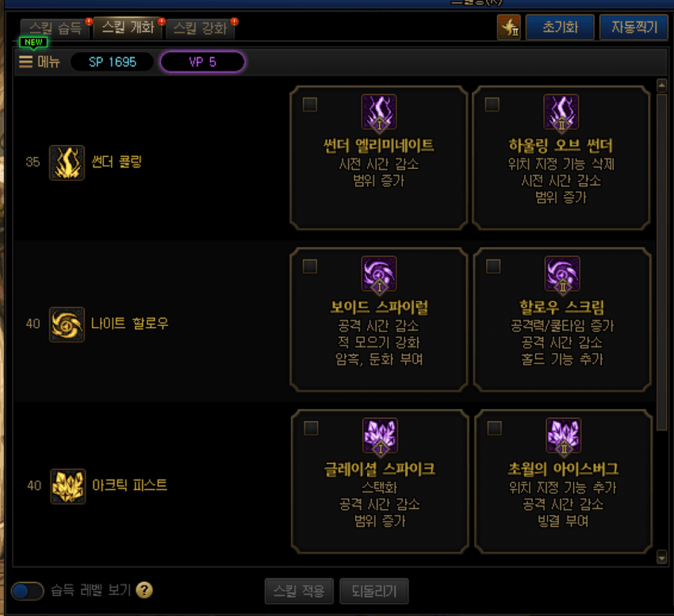674x616 pixels.
Task: Click the 초기화 reset button
Action: pos(560,28)
